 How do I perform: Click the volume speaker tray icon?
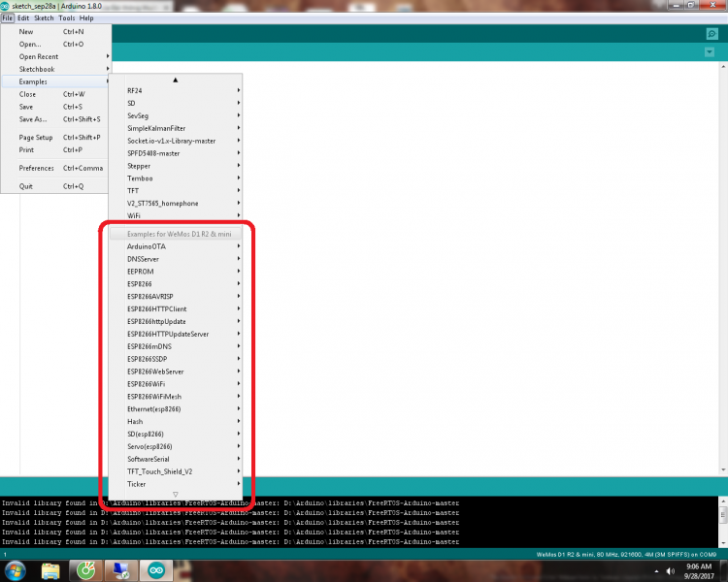670,571
